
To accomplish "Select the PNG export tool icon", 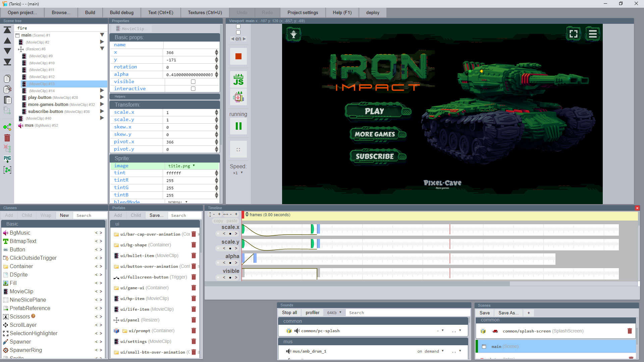I will pyautogui.click(x=7, y=159).
